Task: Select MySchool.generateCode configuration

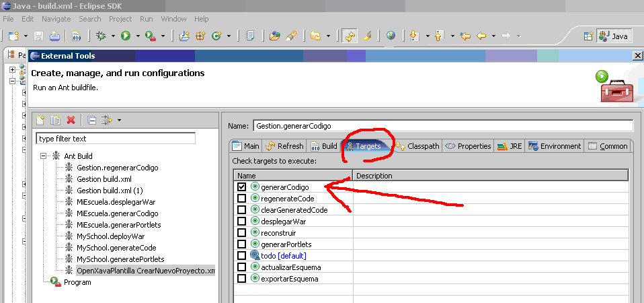Action: [x=116, y=248]
